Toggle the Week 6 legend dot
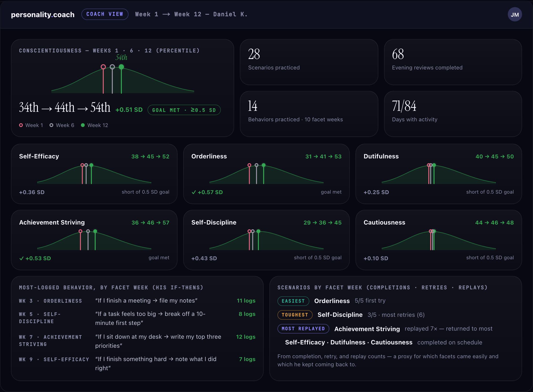 [51, 125]
